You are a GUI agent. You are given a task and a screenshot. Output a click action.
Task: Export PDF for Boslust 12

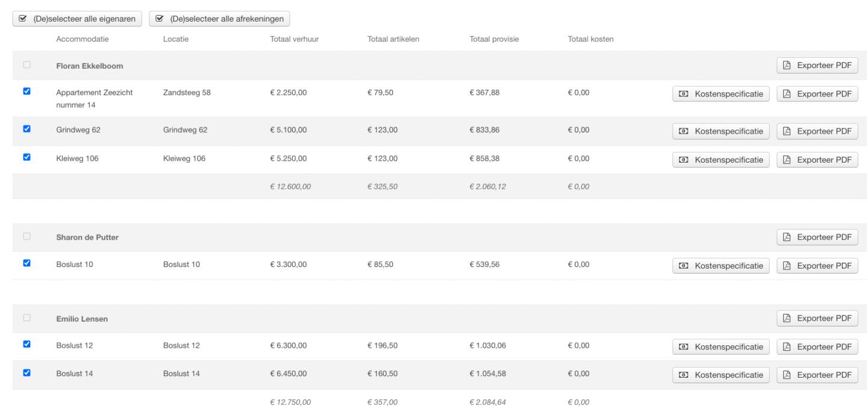(x=817, y=347)
